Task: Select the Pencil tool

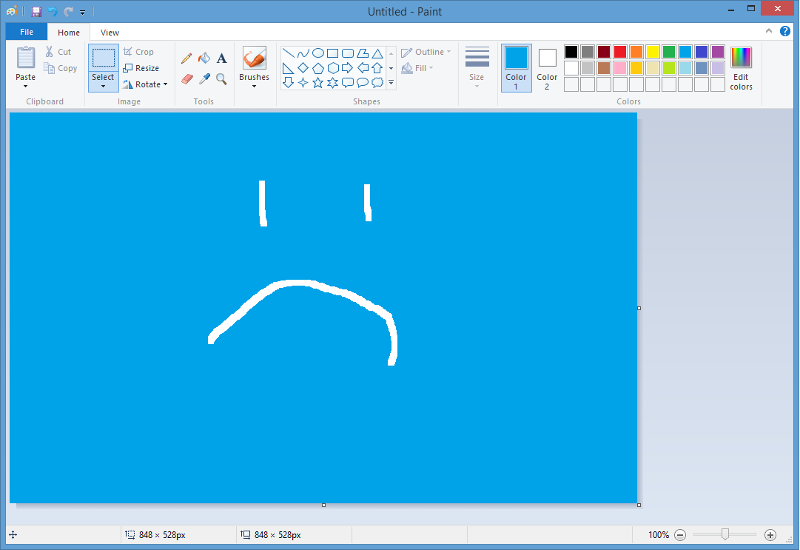Action: point(186,58)
